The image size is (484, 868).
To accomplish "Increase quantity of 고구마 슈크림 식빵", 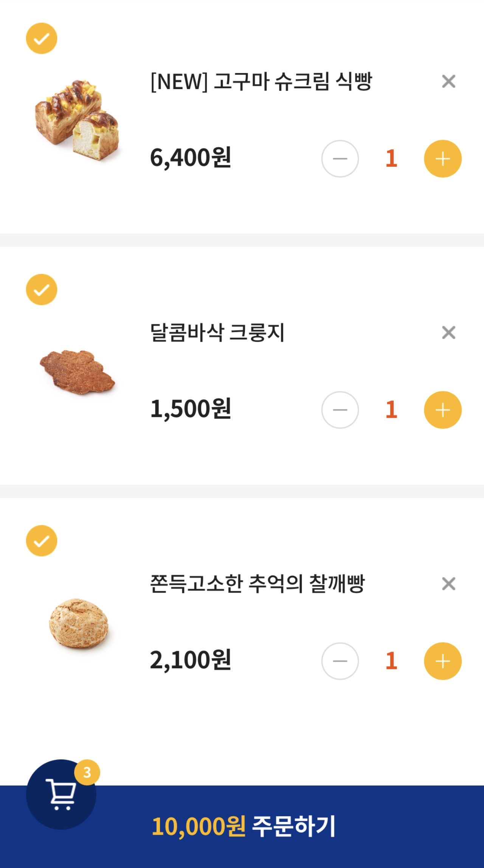I will pyautogui.click(x=442, y=159).
